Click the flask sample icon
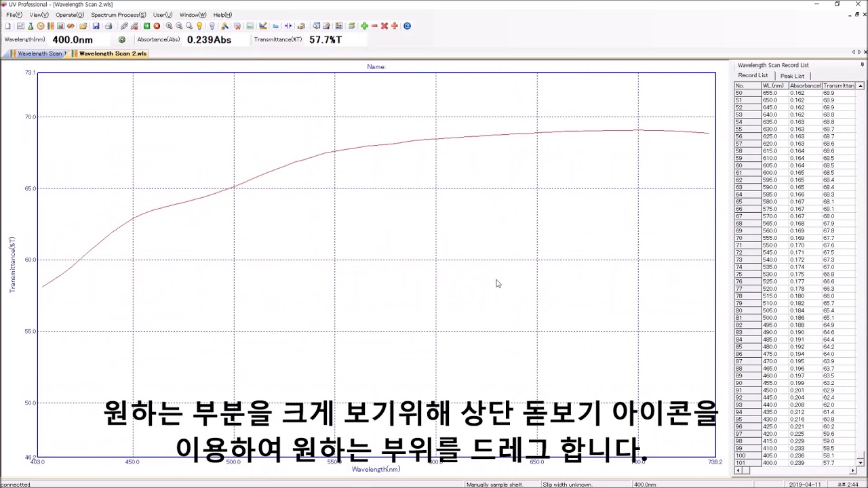This screenshot has width=868, height=488. coord(31,26)
